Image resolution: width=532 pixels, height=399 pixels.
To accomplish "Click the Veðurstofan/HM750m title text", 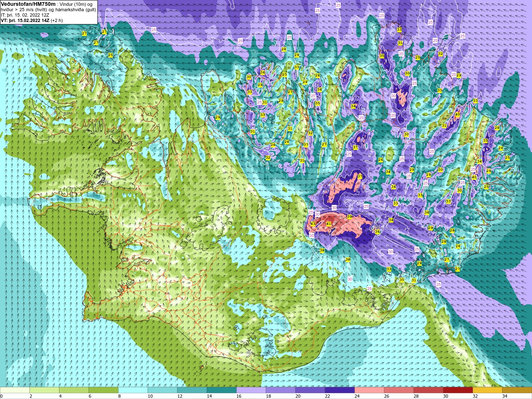I will coord(28,4).
